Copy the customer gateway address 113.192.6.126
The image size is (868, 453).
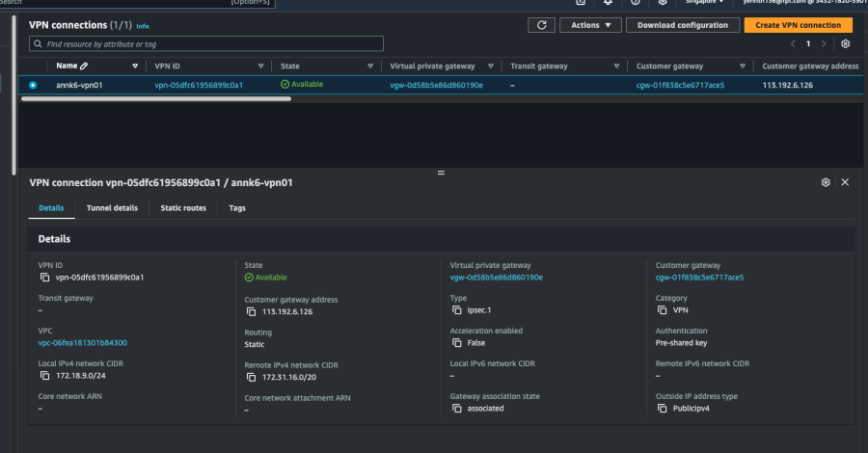pos(251,311)
